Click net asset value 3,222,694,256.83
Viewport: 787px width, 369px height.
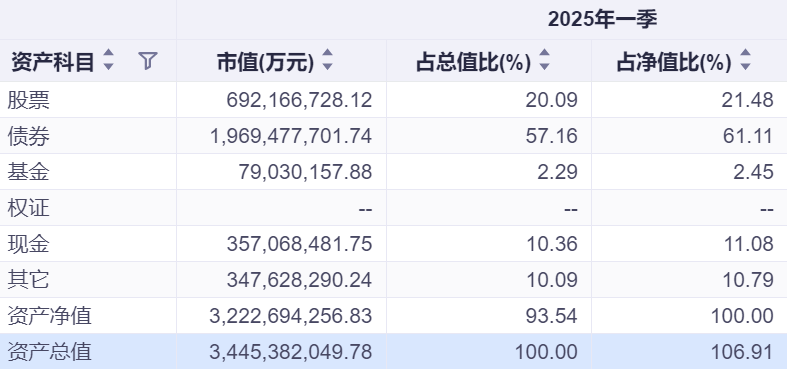291,316
